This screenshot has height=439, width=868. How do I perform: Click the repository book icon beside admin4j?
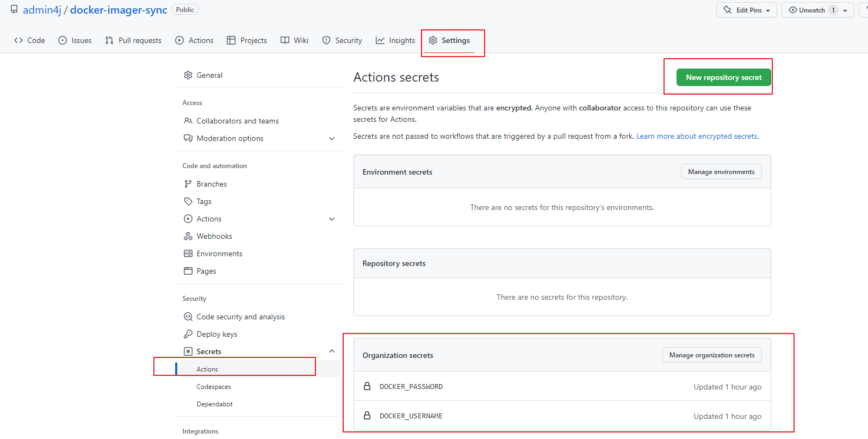14,10
